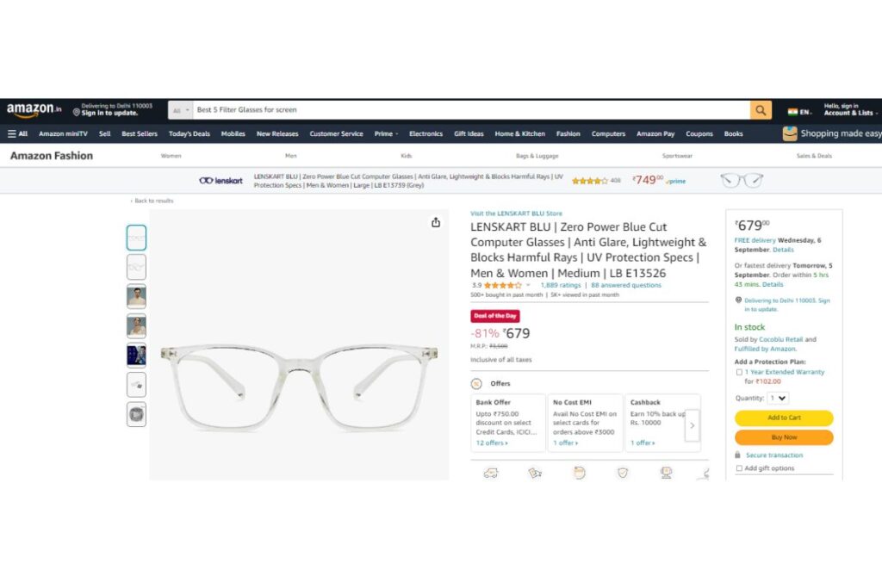Select the male model product thumbnail
The height and width of the screenshot is (588, 882).
click(136, 296)
